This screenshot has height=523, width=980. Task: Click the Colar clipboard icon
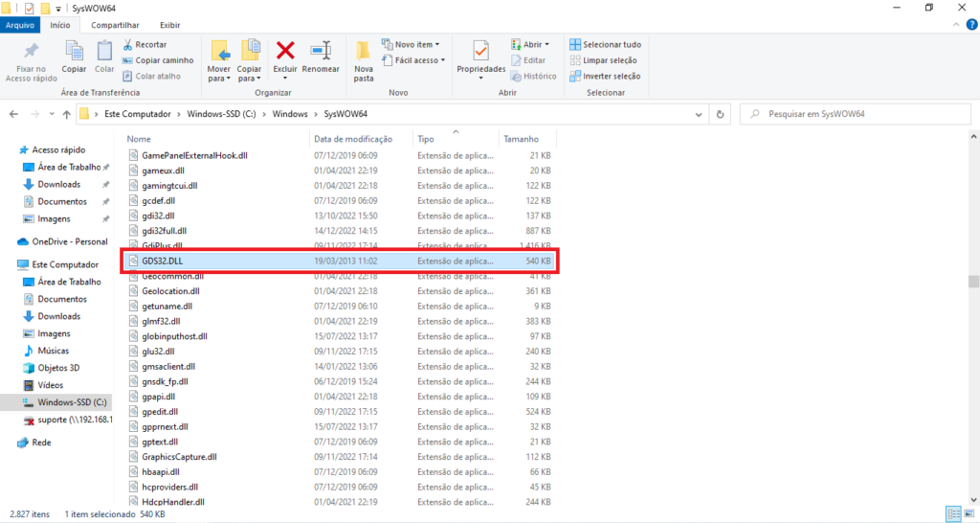(x=104, y=51)
